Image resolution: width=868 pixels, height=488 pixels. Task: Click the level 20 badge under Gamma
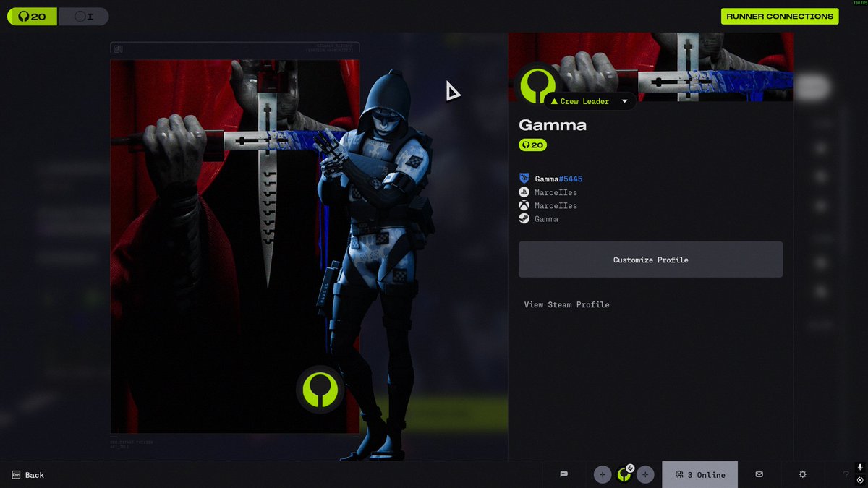(532, 145)
